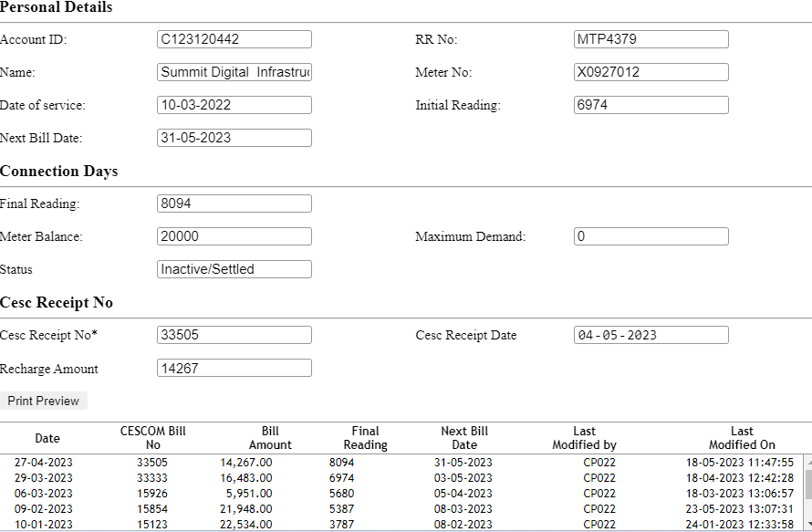Click the Final Reading input 8094
Viewport: 812px width, 532px height.
pos(234,203)
